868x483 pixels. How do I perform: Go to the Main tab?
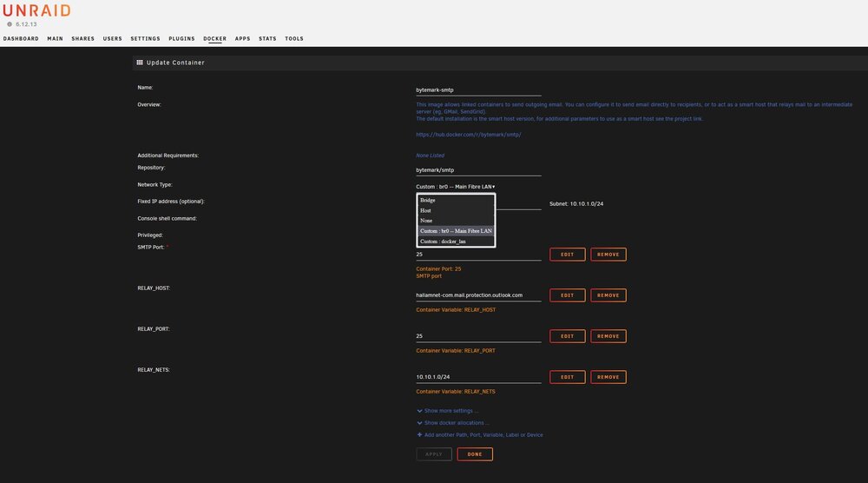tap(55, 39)
